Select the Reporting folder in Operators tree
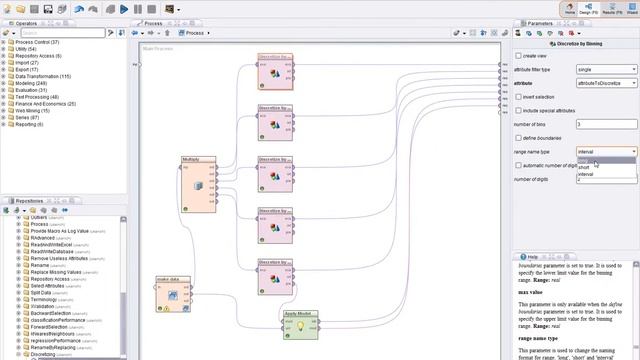Image resolution: width=640 pixels, height=360 pixels. (29, 124)
